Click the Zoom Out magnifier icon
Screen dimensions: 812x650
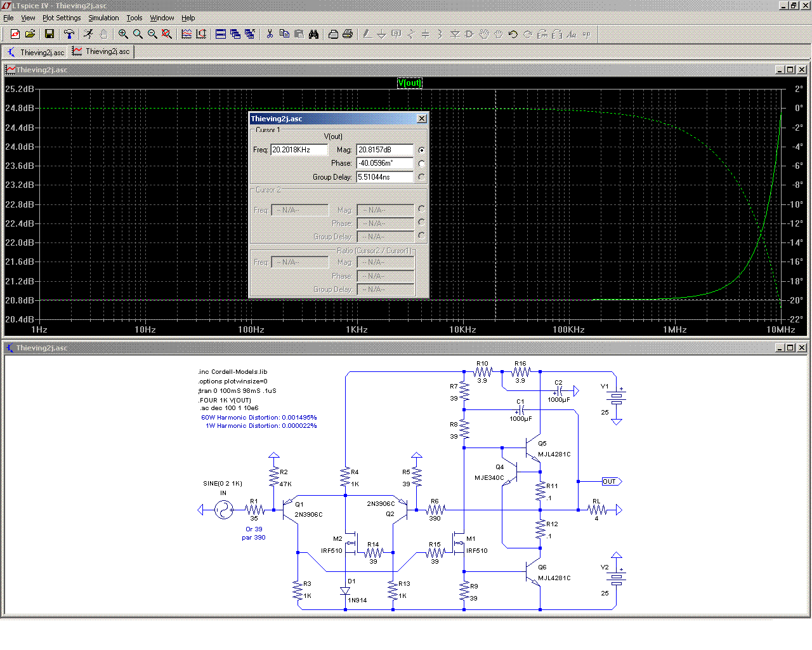click(x=152, y=34)
